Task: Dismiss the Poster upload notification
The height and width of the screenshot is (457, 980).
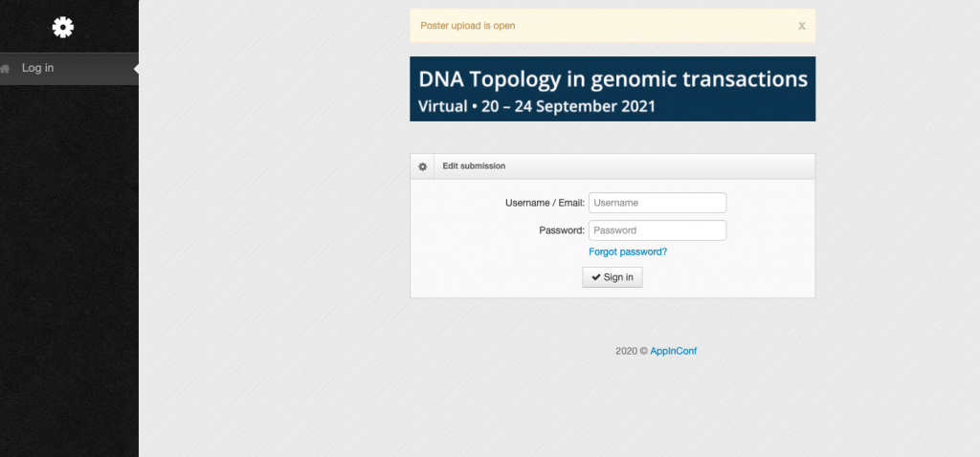Action: [x=801, y=26]
